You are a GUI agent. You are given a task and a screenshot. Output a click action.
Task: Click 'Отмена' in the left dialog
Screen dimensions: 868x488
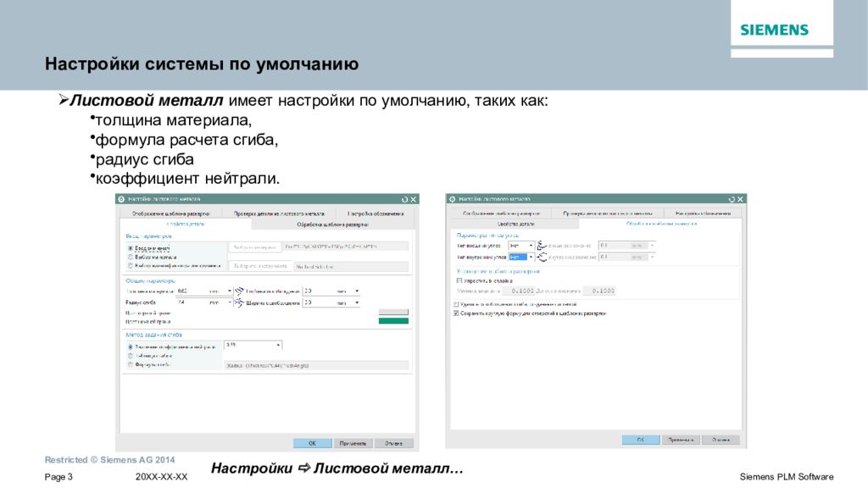[x=393, y=443]
